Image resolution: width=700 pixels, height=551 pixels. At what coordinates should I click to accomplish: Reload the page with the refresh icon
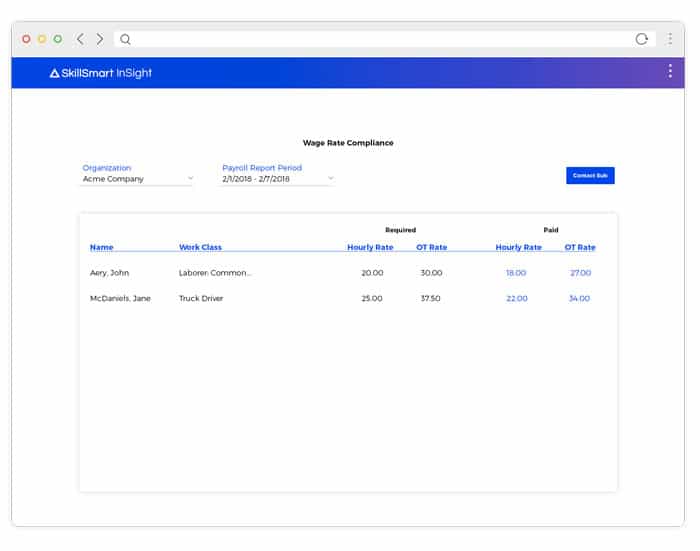pos(642,39)
